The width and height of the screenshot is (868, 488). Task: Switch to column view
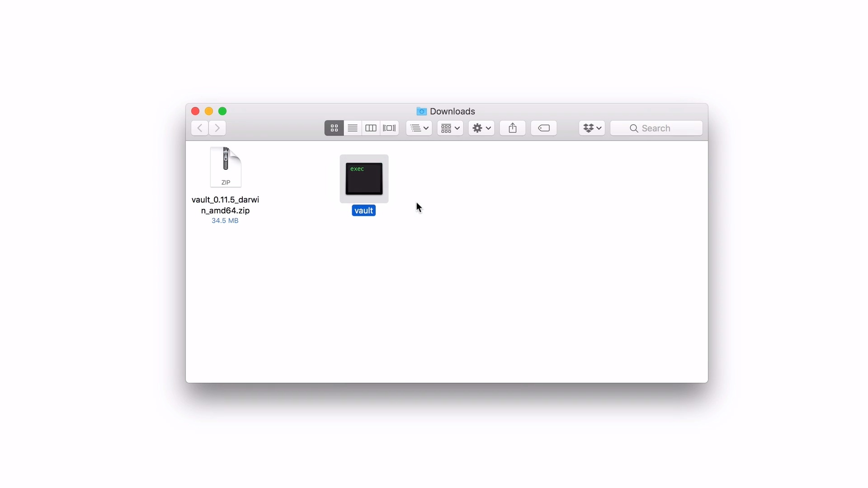coord(371,128)
